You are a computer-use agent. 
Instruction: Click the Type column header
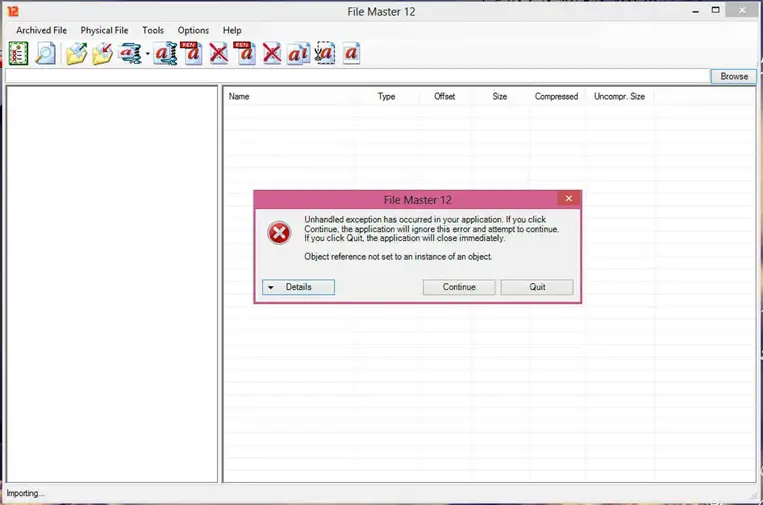pyautogui.click(x=386, y=96)
